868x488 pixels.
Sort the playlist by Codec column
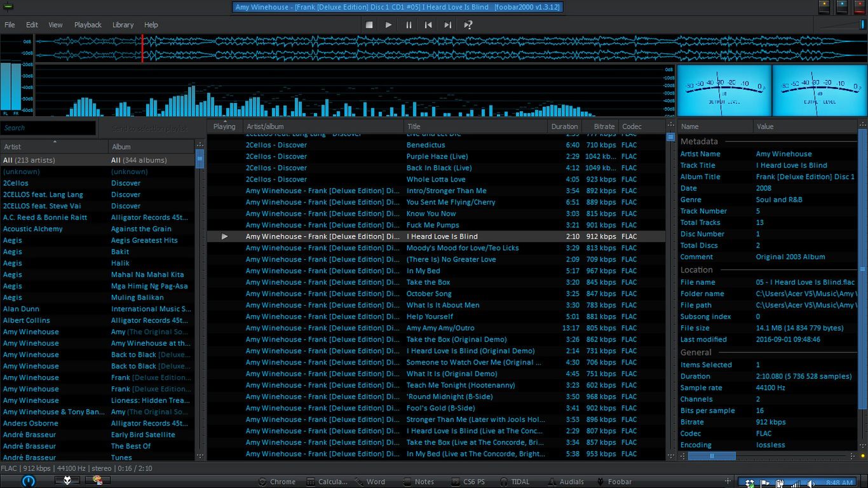pos(641,126)
